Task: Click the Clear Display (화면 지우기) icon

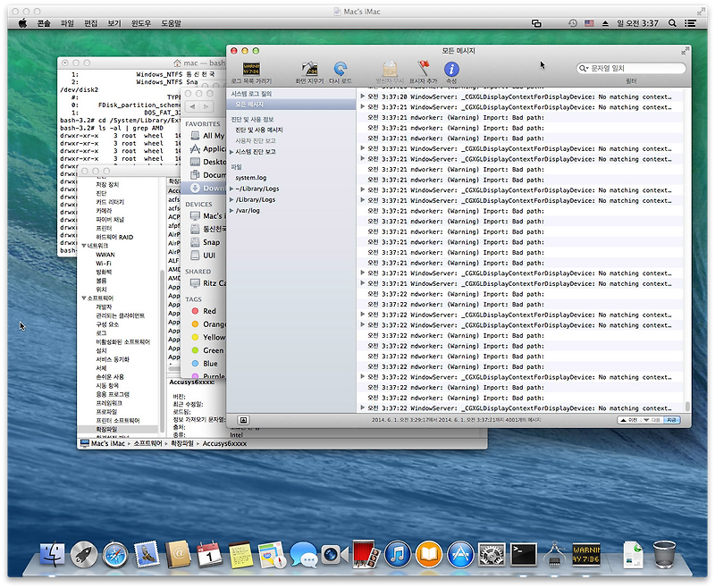Action: pos(309,69)
